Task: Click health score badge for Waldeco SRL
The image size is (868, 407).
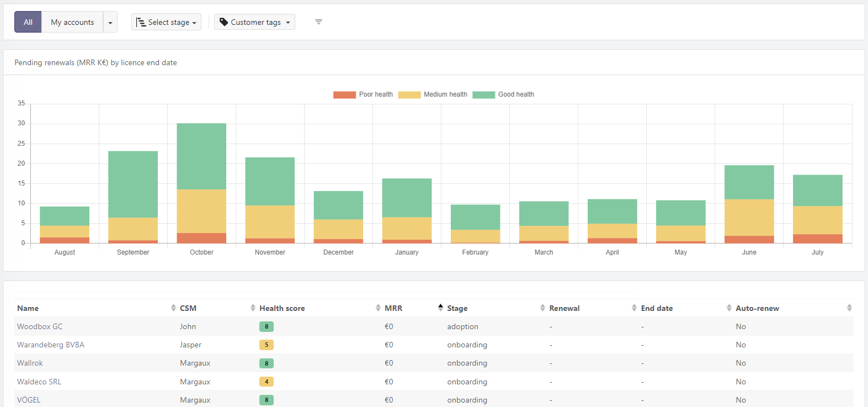Action: (267, 382)
